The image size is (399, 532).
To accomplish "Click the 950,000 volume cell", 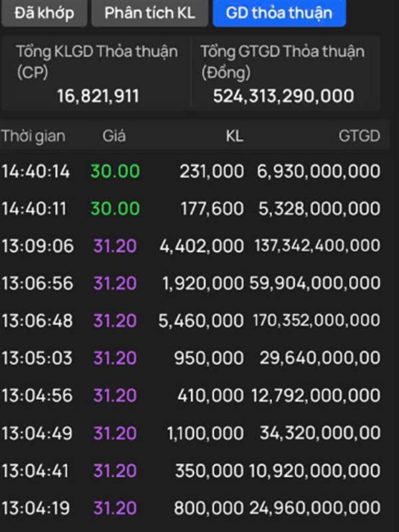I will point(209,358).
